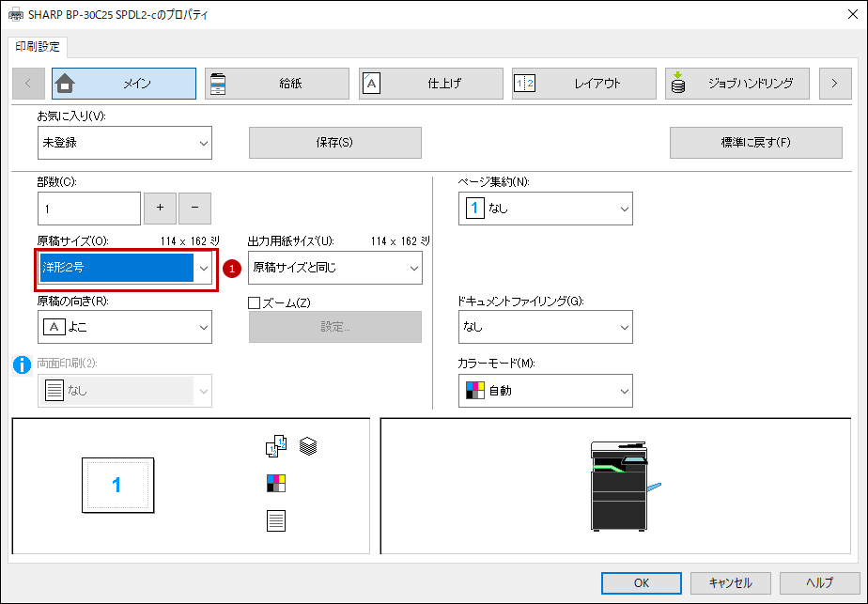Click the stacked paper icon in preview
Image resolution: width=868 pixels, height=604 pixels.
pos(308,445)
